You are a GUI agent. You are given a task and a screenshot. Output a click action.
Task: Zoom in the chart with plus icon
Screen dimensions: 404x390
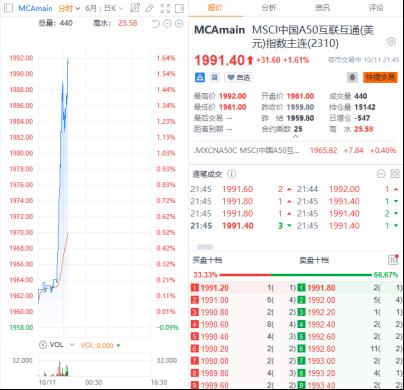179,23
